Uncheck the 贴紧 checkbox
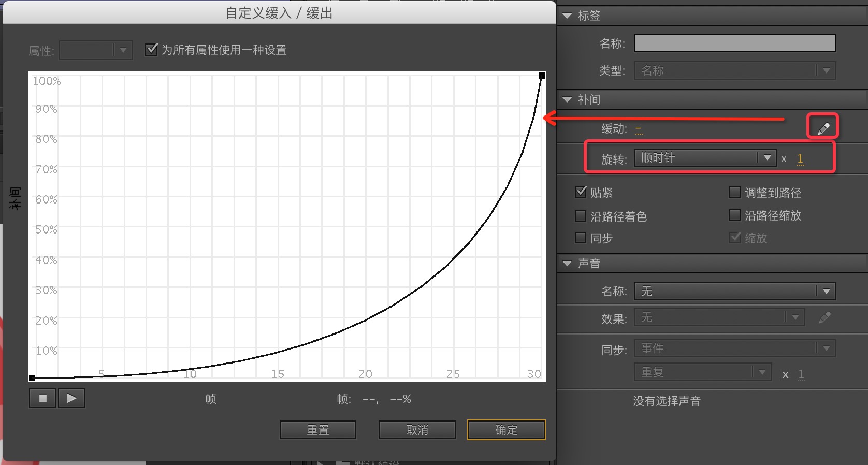The image size is (868, 465). coord(581,192)
